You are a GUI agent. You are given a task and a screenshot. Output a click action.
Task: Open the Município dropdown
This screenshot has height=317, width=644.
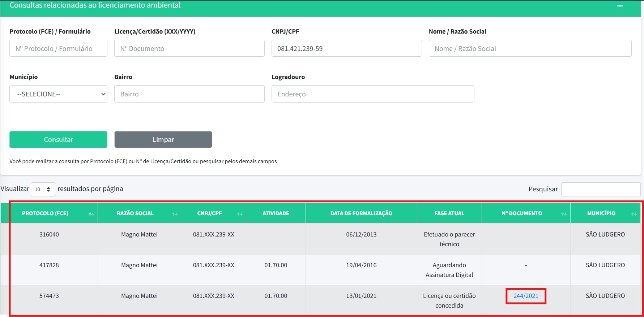(x=58, y=94)
